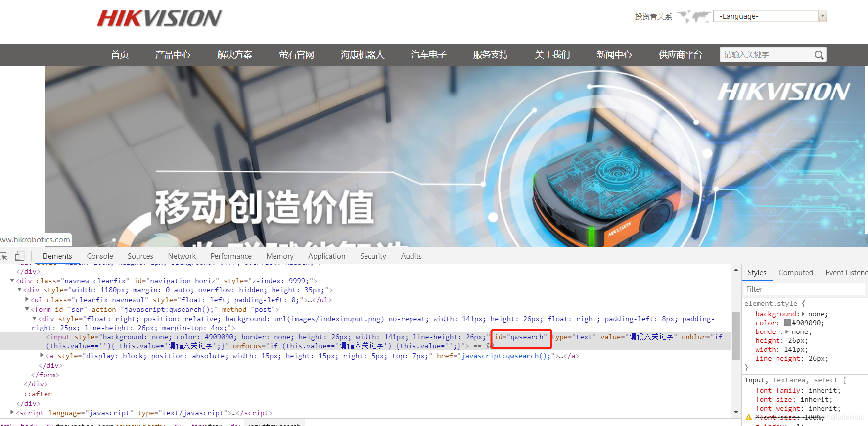Open the 汽车电子 navigation item

click(x=428, y=55)
